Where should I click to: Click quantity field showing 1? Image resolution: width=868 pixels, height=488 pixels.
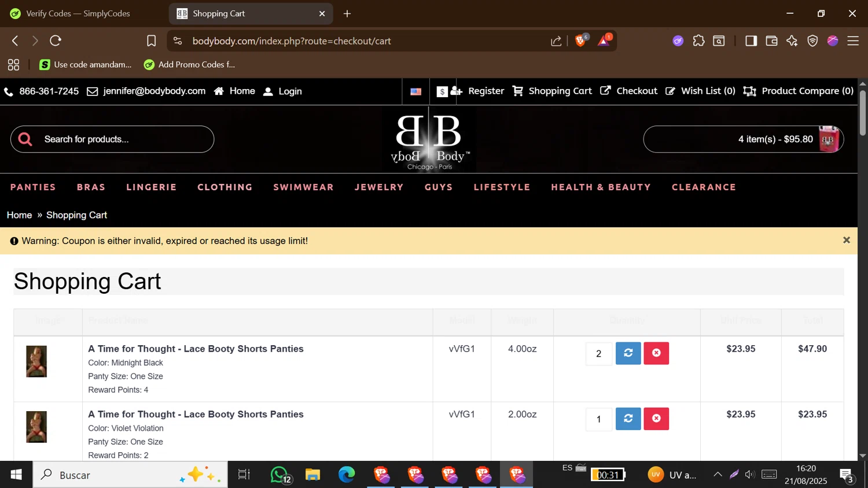coord(599,419)
